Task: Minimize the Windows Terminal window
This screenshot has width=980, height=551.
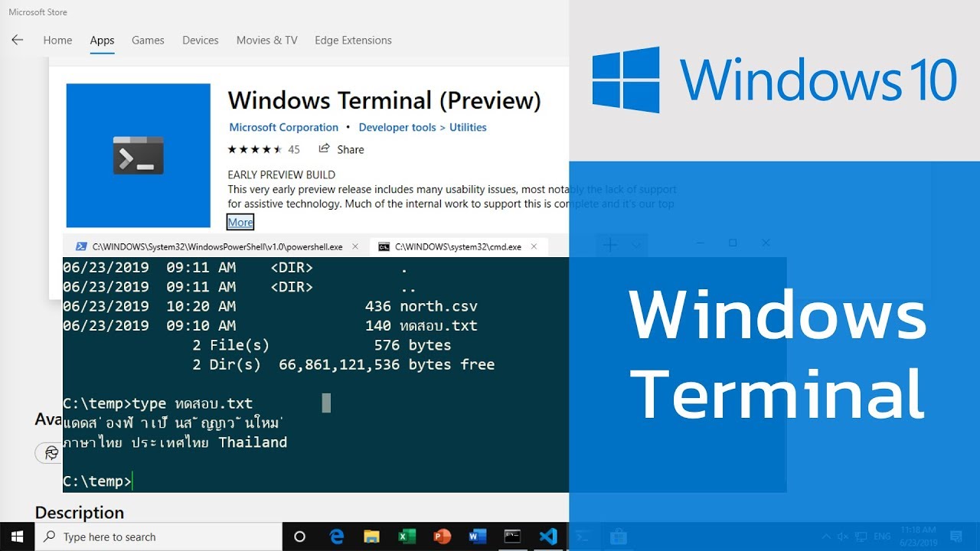Action: pos(700,243)
